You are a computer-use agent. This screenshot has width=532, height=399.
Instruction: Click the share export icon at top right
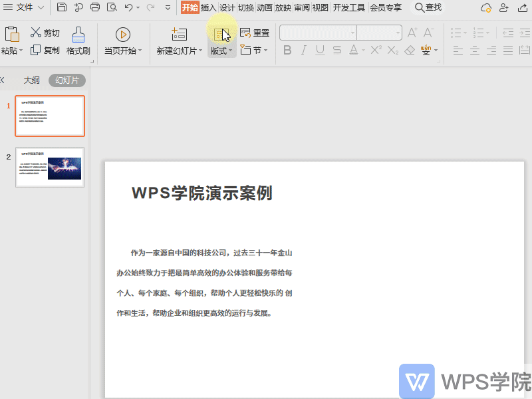coord(523,7)
